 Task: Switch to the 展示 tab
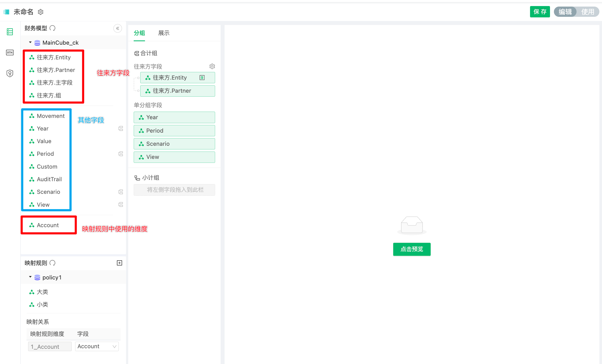coord(164,33)
